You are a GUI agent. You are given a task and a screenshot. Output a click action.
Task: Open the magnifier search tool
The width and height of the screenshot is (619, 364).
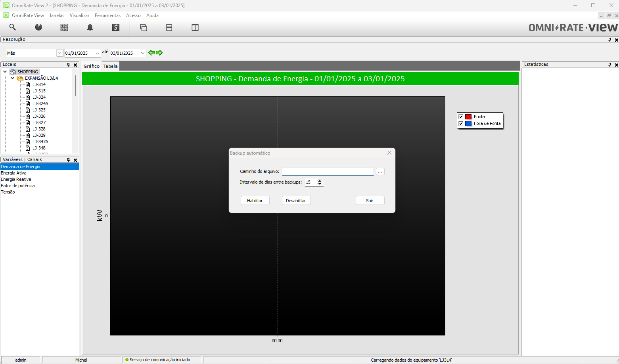[13, 27]
